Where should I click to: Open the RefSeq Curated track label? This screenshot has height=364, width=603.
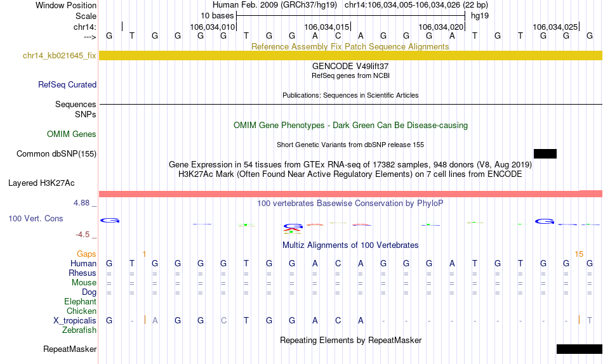click(67, 84)
